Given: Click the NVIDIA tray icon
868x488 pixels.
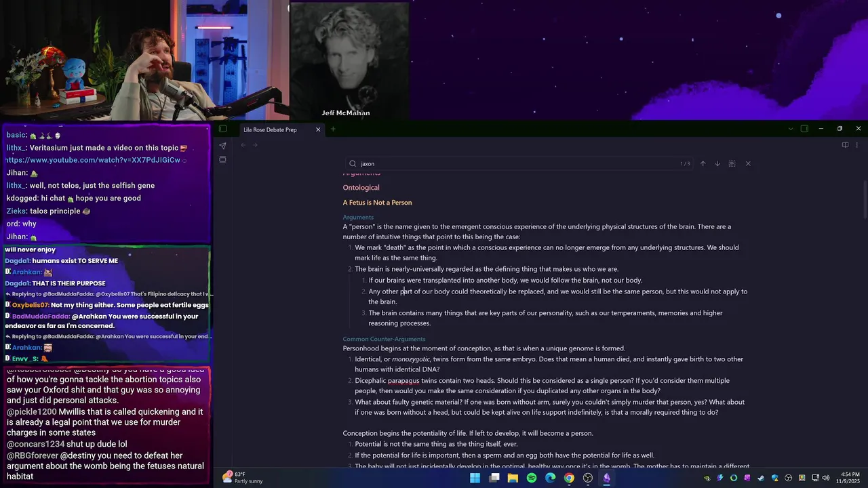Looking at the screenshot, I should tap(707, 479).
